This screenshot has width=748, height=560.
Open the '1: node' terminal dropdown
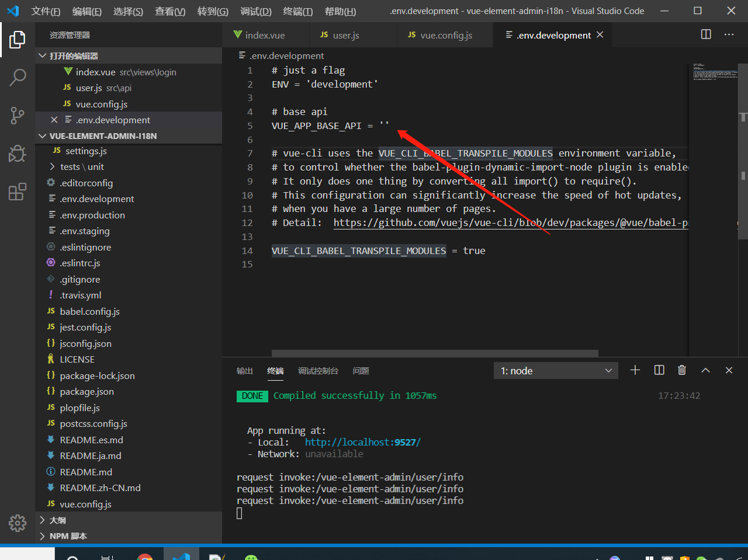[555, 370]
